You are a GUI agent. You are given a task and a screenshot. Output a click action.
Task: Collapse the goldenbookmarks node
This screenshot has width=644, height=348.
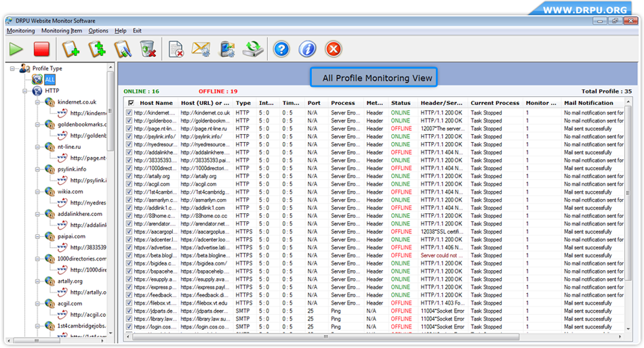pos(37,125)
